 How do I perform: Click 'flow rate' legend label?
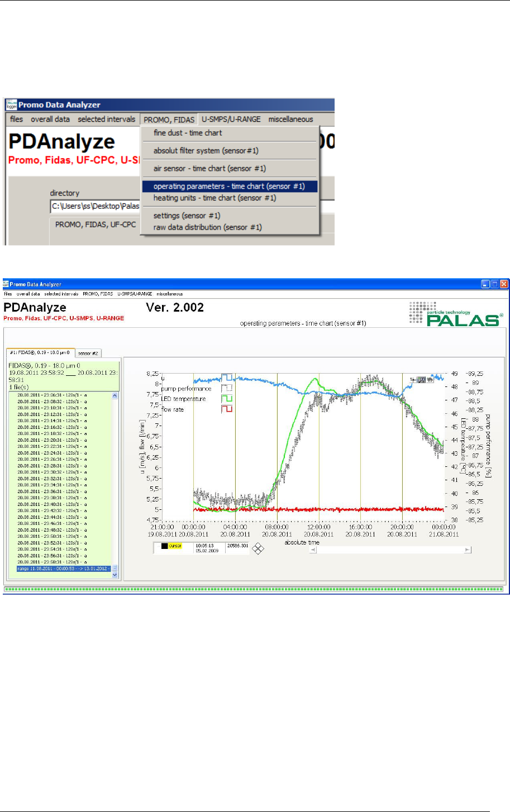pyautogui.click(x=173, y=409)
